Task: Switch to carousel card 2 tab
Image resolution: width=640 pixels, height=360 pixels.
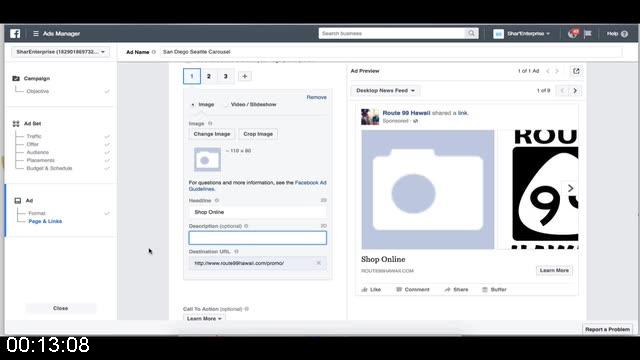Action: (209, 76)
